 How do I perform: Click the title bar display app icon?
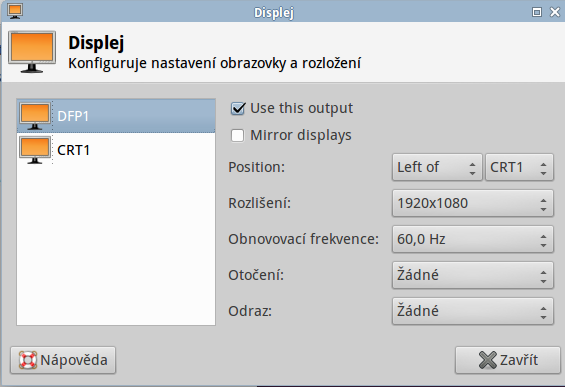coord(15,12)
